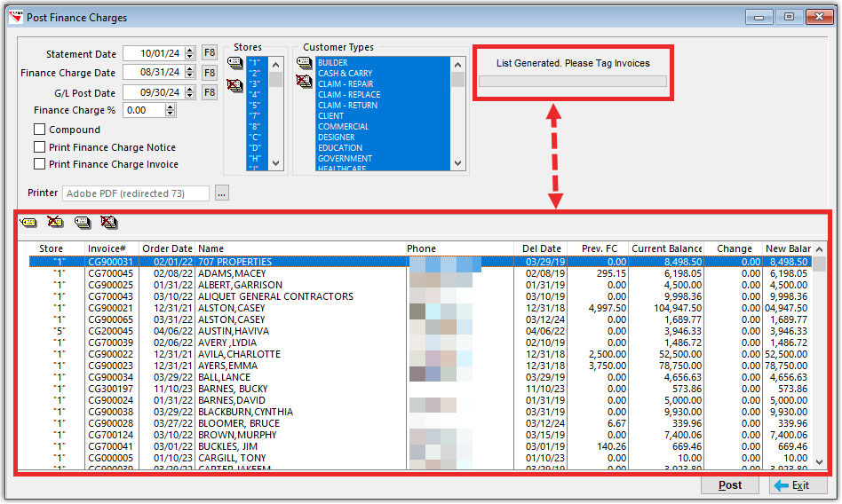Select CASH & CARRY customer type

[383, 73]
